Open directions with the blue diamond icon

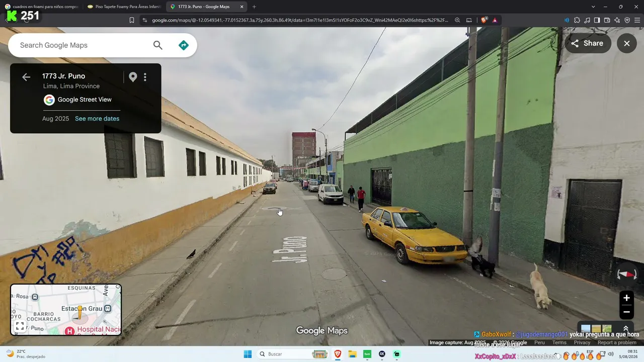[x=184, y=45]
